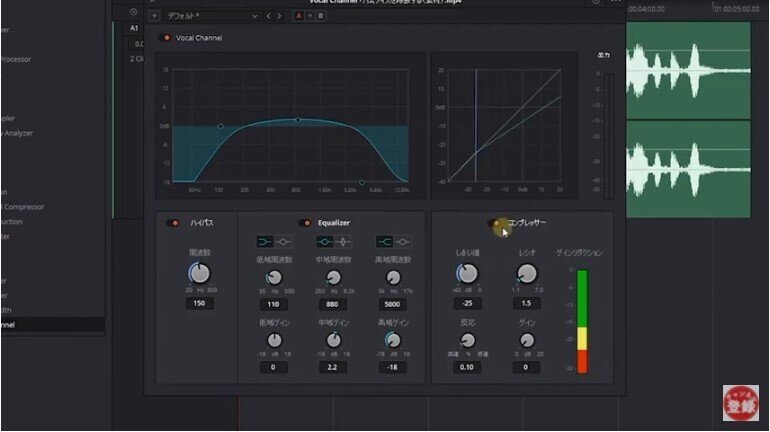Toggle the Equalizer section switch
The width and height of the screenshot is (770, 432).
click(304, 223)
